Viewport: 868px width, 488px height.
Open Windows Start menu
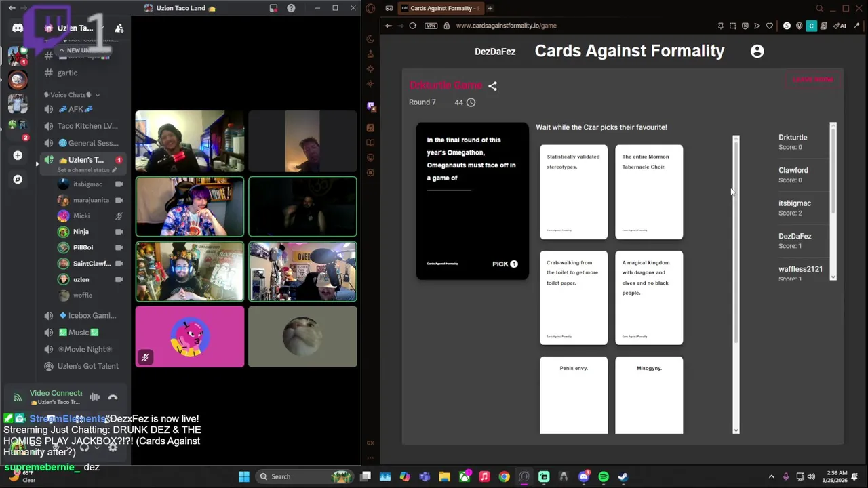[x=244, y=476]
